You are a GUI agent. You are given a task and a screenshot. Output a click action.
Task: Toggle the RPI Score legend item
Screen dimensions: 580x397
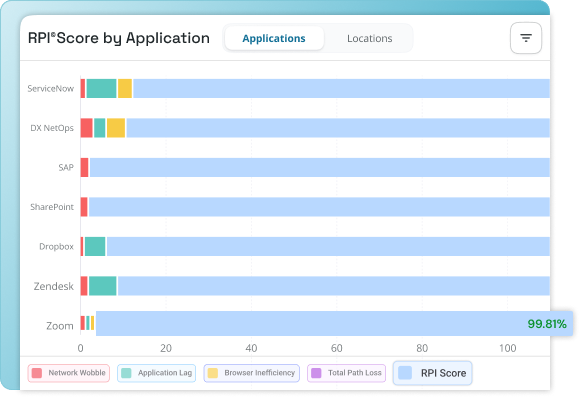[432, 373]
